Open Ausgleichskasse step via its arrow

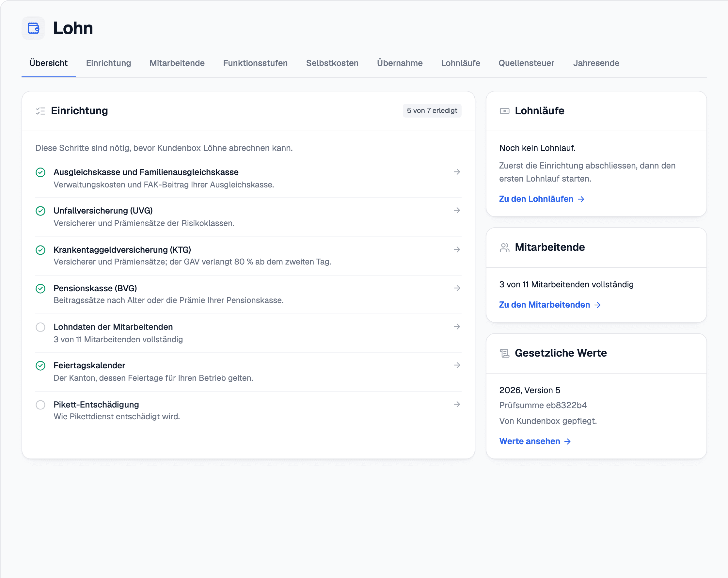pos(457,172)
